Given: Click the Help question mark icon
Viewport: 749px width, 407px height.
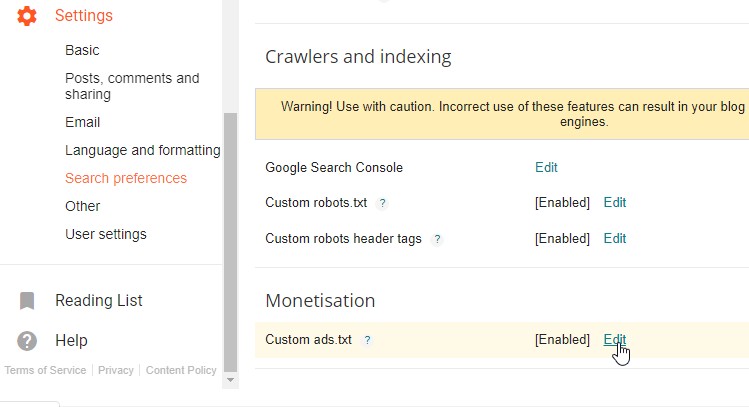Looking at the screenshot, I should [x=27, y=340].
